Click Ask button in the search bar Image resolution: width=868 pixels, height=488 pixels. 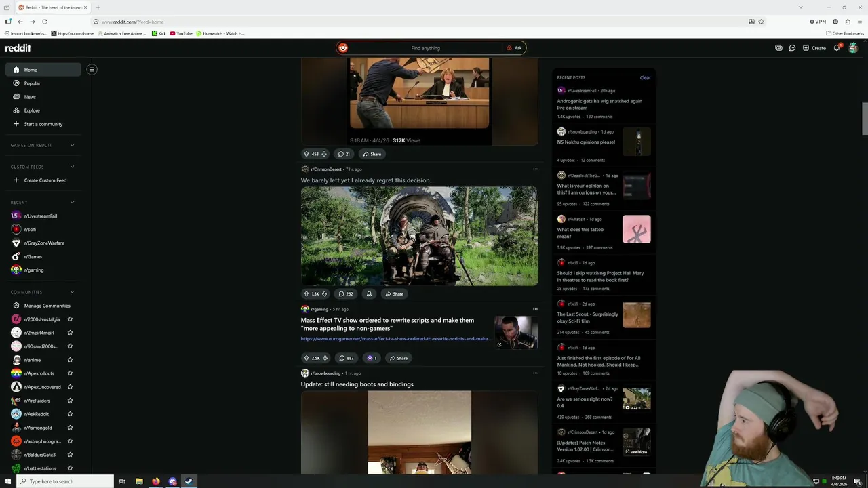point(514,48)
